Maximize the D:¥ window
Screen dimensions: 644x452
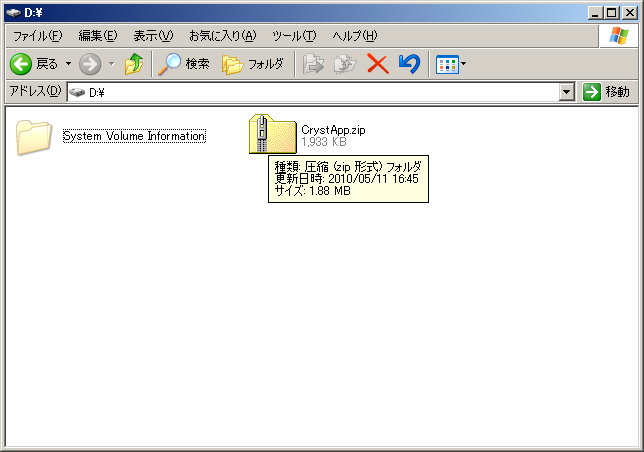point(612,13)
